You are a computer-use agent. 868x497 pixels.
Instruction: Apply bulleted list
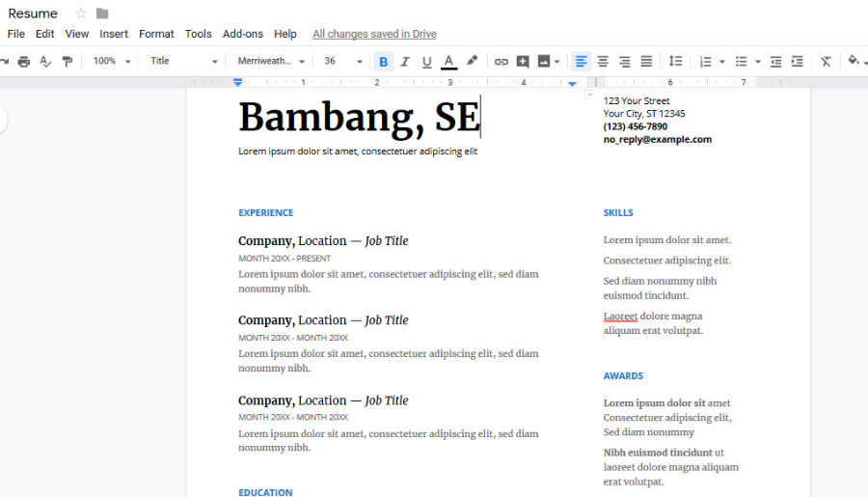[742, 62]
